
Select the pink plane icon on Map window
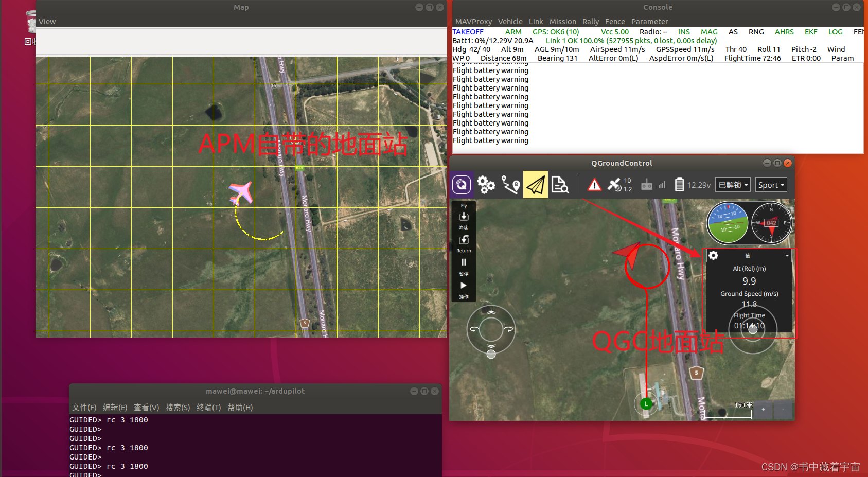pyautogui.click(x=241, y=193)
